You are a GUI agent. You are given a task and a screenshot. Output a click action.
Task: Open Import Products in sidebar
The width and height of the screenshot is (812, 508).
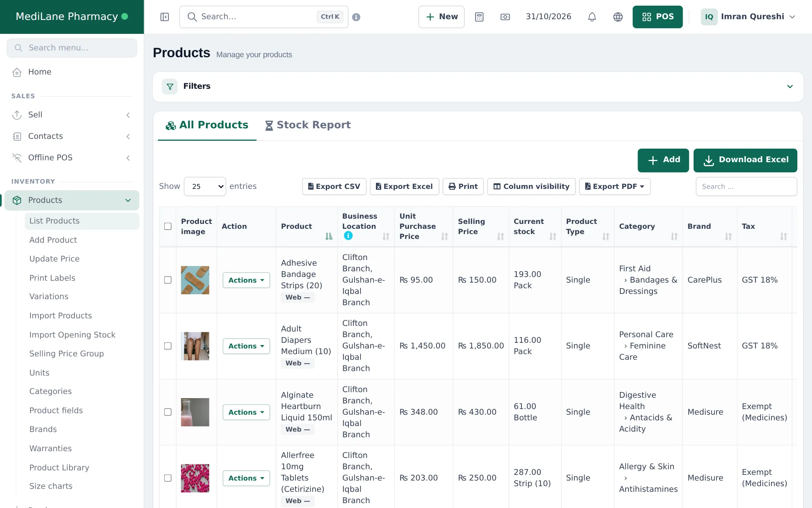click(x=61, y=316)
